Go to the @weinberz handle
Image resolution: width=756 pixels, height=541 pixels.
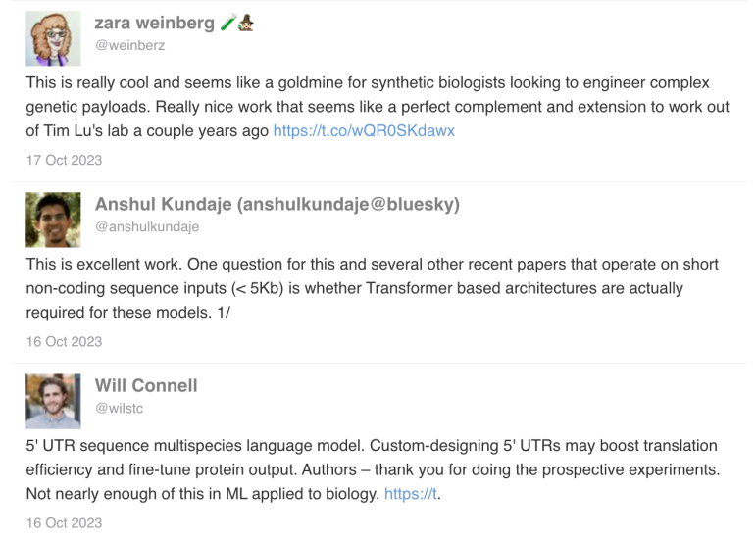129,45
